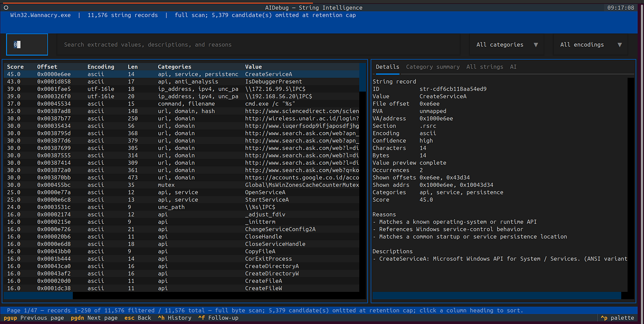
Task: Select the IsDebuggerPresent row
Action: click(x=182, y=81)
